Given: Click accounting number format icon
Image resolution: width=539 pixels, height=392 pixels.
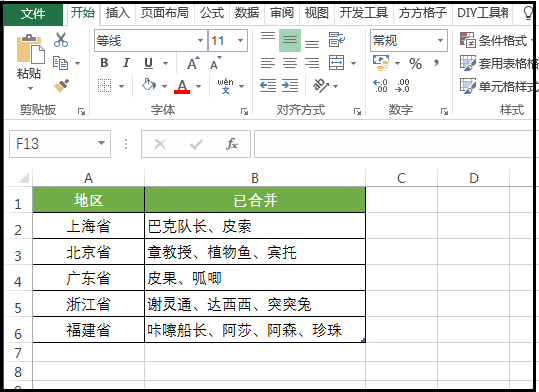Looking at the screenshot, I should (x=381, y=63).
